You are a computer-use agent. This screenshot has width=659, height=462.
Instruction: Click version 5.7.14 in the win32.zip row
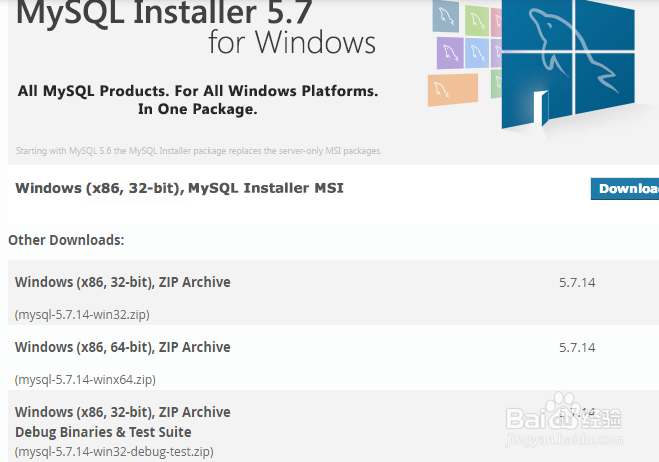click(577, 282)
